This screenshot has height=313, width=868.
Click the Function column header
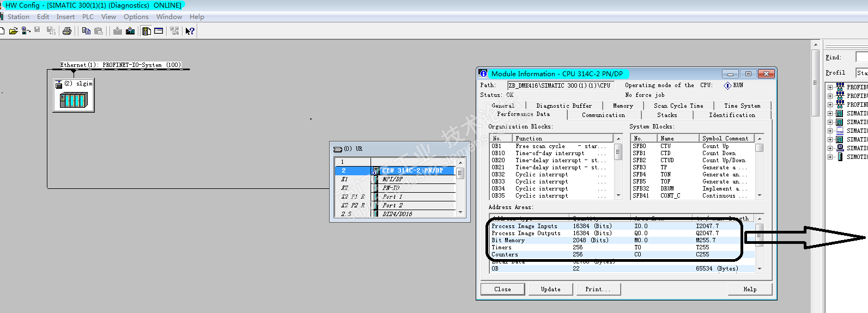(563, 138)
